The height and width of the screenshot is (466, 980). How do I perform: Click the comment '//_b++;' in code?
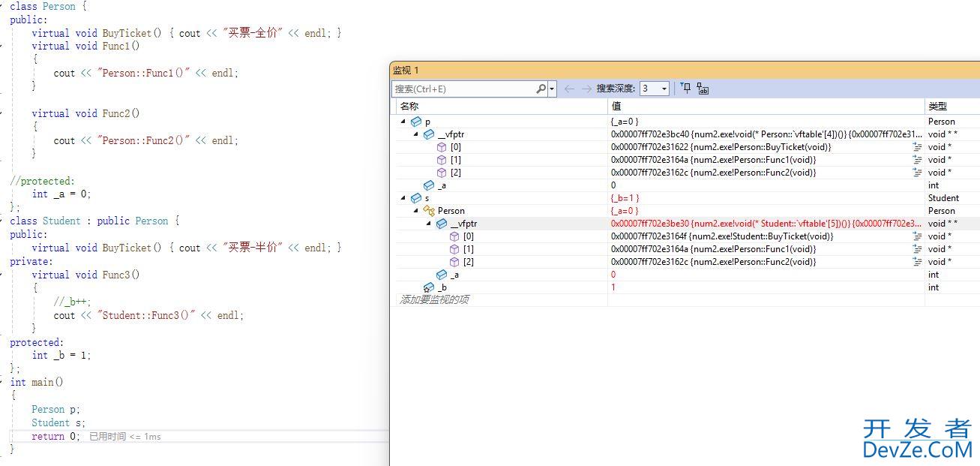72,302
